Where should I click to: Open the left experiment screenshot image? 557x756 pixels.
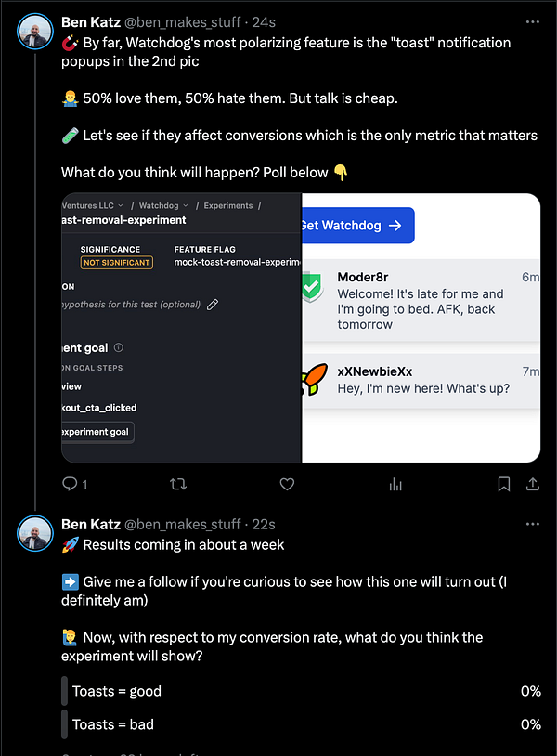[x=181, y=328]
